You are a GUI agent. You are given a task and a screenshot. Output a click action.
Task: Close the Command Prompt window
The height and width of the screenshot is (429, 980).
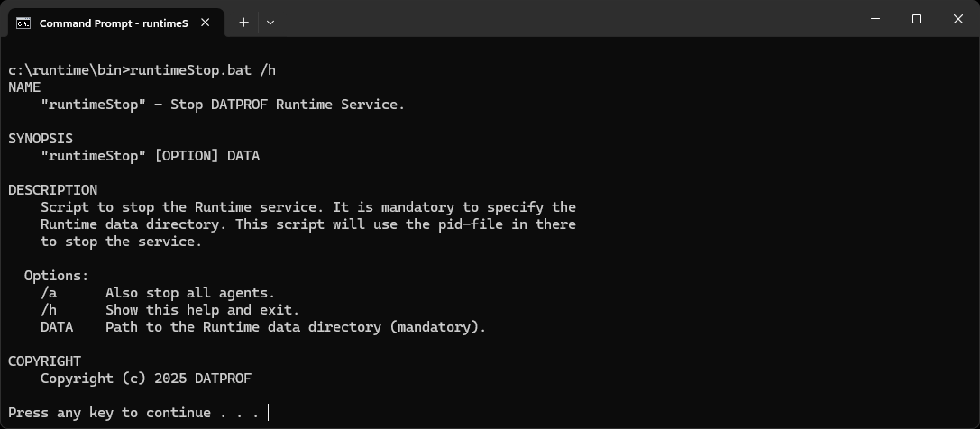tap(958, 19)
